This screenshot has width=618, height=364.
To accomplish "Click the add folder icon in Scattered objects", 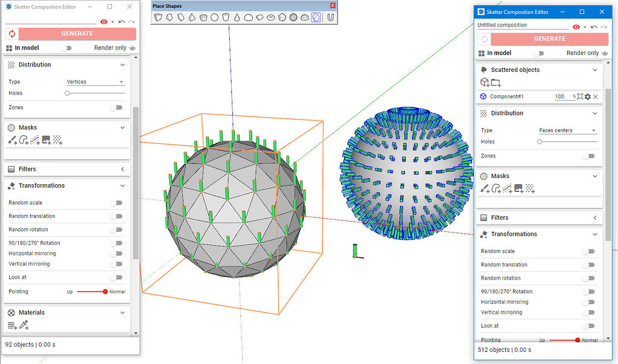I will click(495, 82).
